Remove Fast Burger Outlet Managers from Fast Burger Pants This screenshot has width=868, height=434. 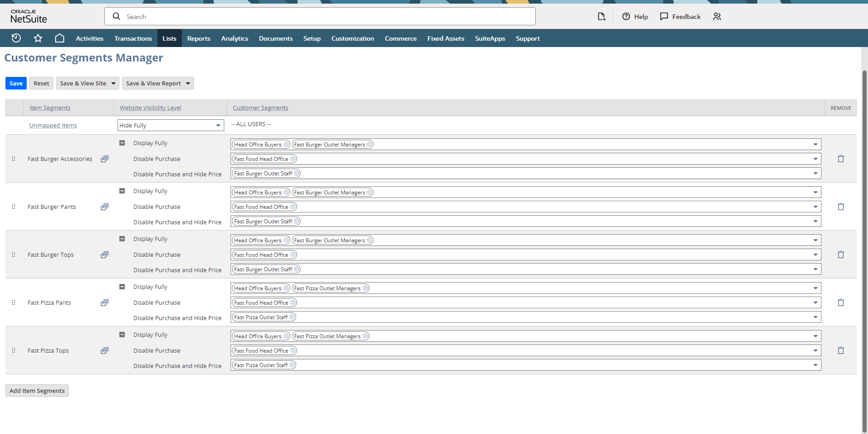[369, 193]
